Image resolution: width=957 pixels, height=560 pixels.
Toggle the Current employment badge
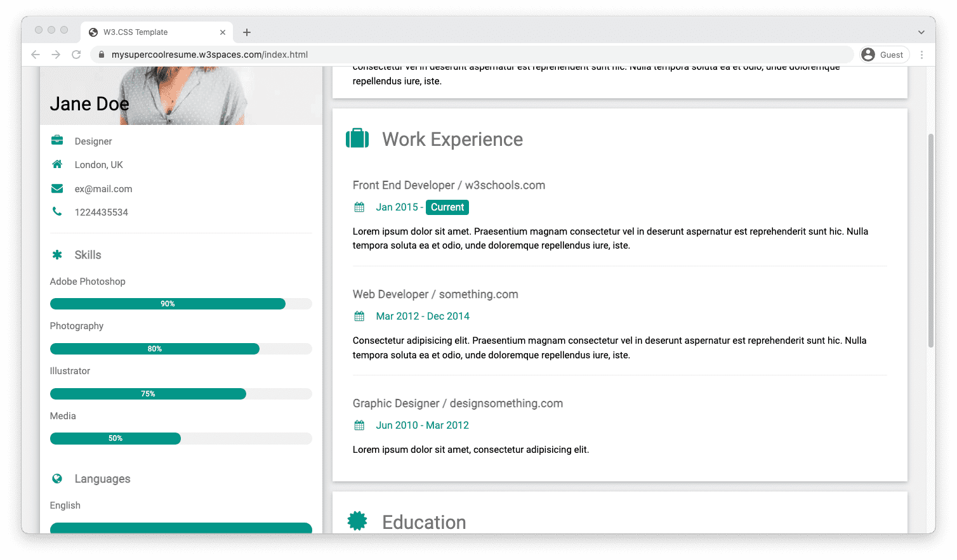click(447, 207)
